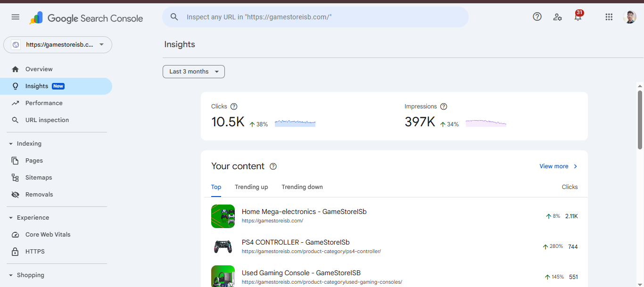Click the Clicks help info icon
The height and width of the screenshot is (287, 644).
click(x=234, y=107)
